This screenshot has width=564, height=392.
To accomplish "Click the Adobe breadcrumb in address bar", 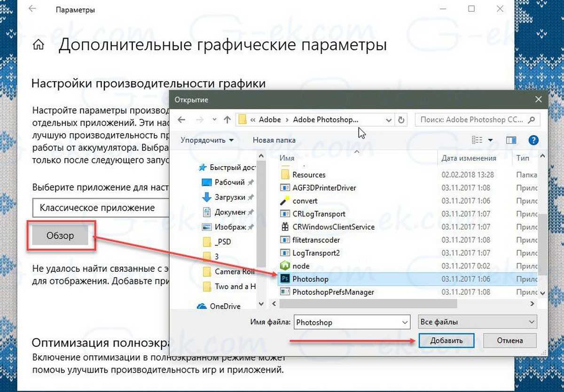I will (x=270, y=120).
